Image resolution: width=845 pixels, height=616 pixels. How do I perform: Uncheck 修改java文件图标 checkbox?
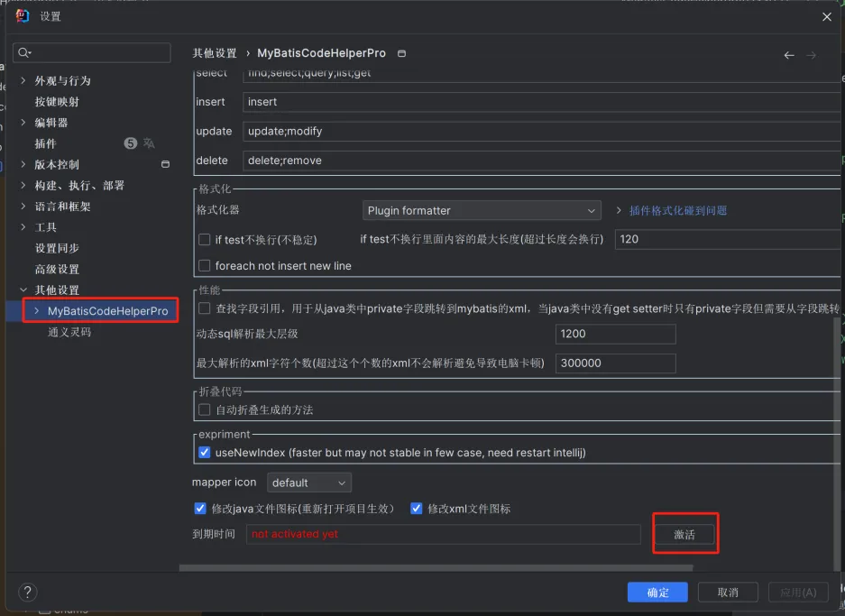[200, 508]
